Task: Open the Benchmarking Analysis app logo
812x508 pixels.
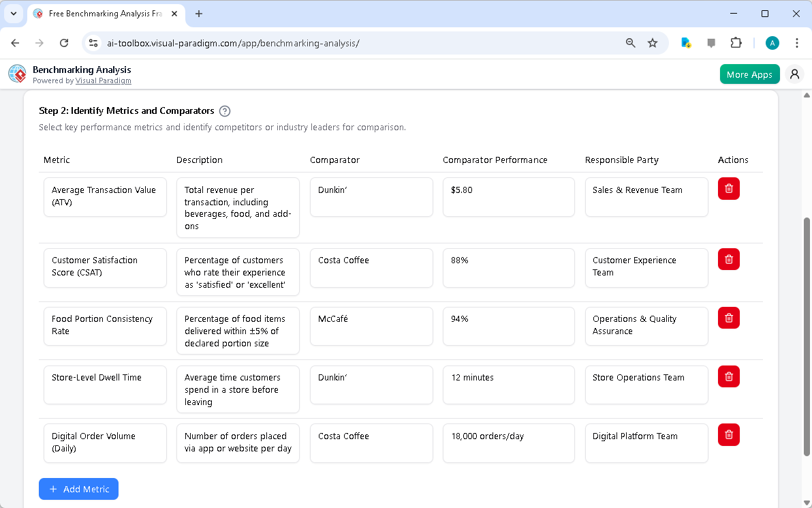Action: [16, 74]
